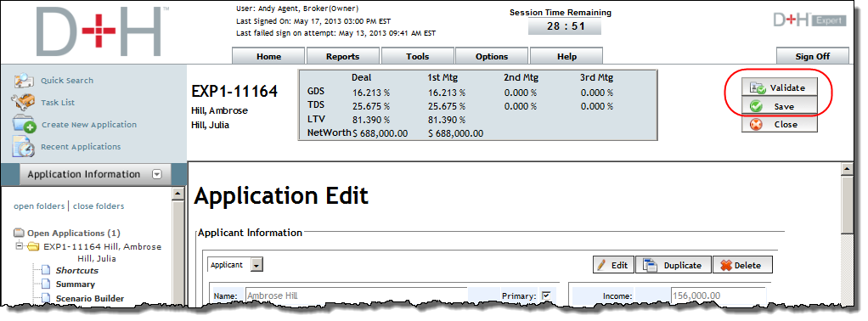This screenshot has height=321, width=868.
Task: Collapse the EXP1-11164 Hill, Ambrose tree node
Action: pos(20,245)
